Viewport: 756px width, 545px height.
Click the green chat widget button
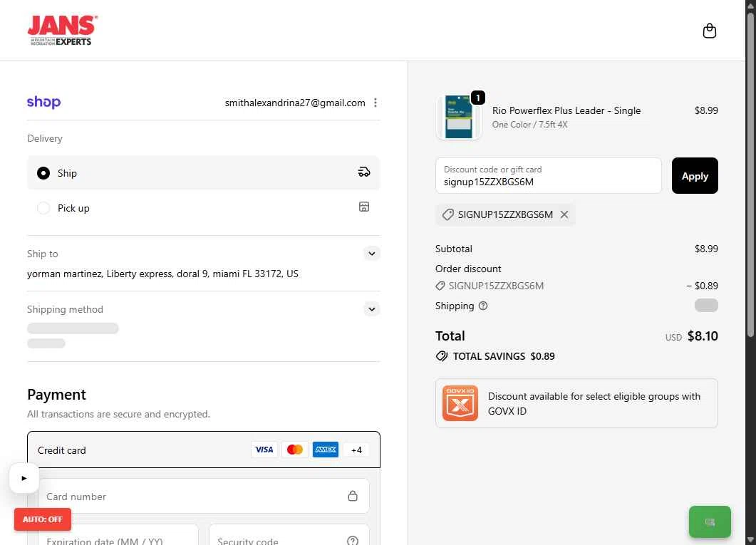pyautogui.click(x=710, y=522)
